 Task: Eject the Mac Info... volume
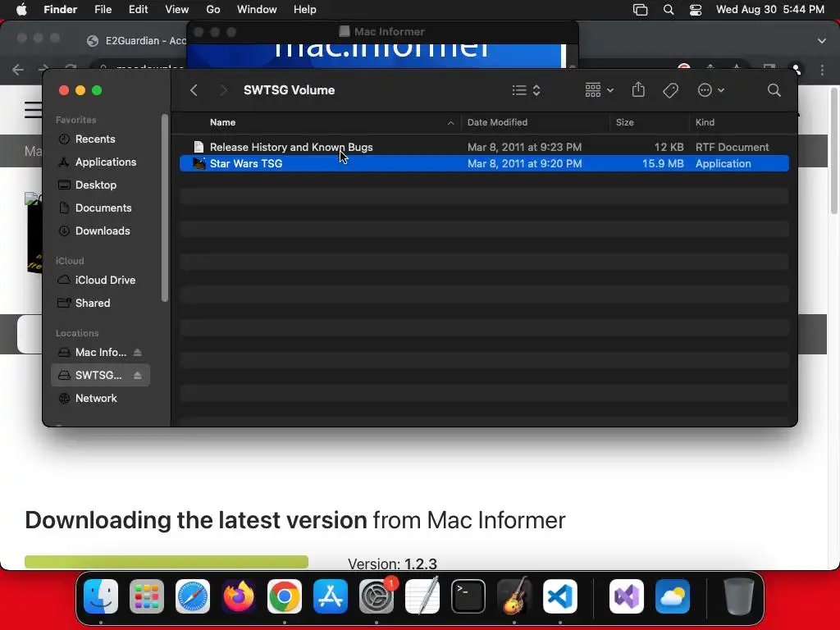click(x=138, y=353)
